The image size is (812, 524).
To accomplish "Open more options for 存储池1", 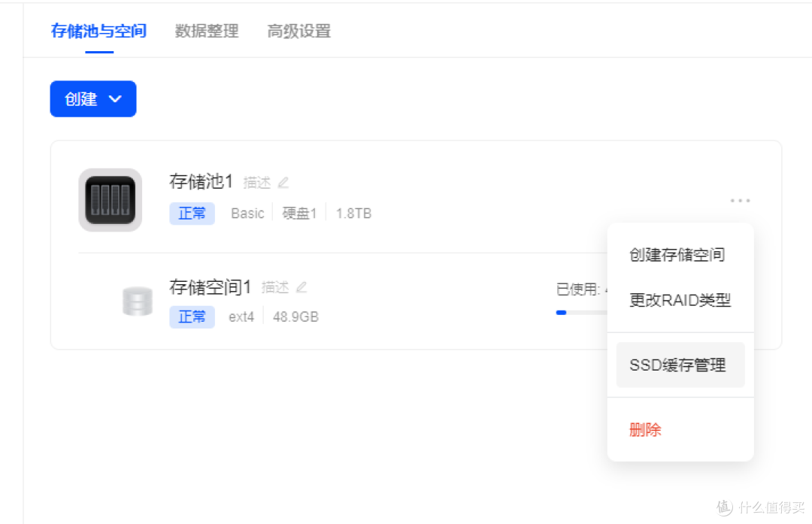I will click(x=741, y=199).
